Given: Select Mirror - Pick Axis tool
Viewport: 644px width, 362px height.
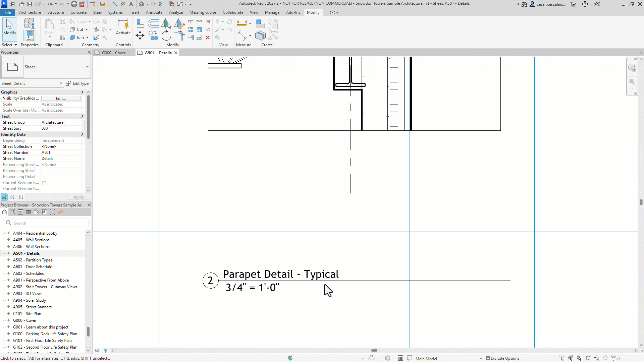Looking at the screenshot, I should [x=166, y=23].
